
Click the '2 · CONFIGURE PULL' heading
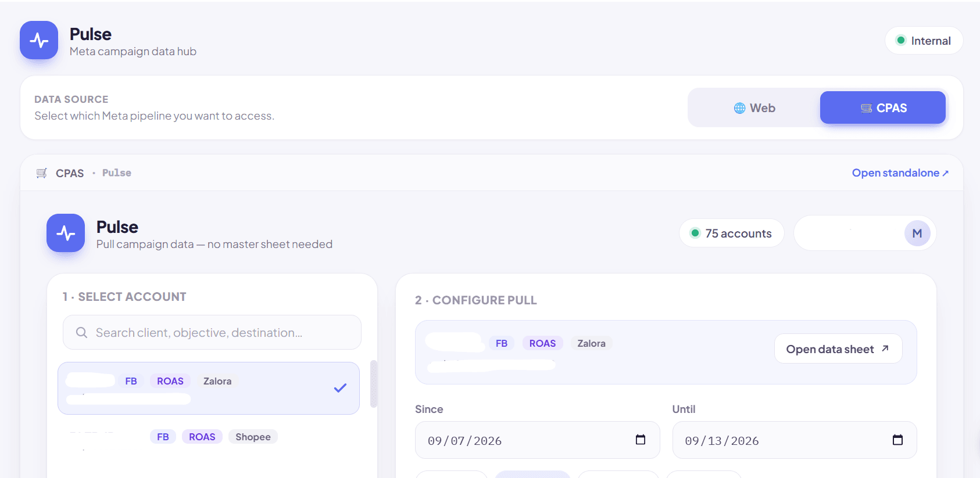pyautogui.click(x=476, y=300)
